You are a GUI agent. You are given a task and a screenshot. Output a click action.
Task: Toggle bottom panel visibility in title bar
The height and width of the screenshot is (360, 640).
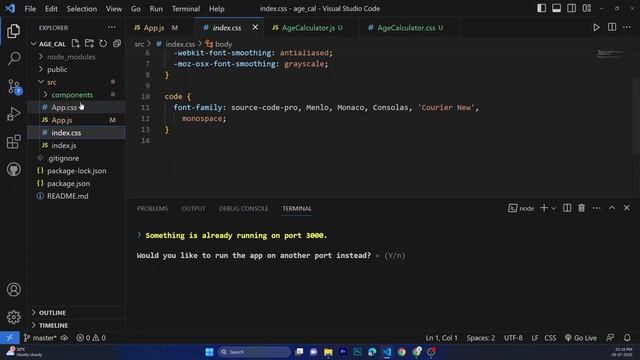[556, 8]
